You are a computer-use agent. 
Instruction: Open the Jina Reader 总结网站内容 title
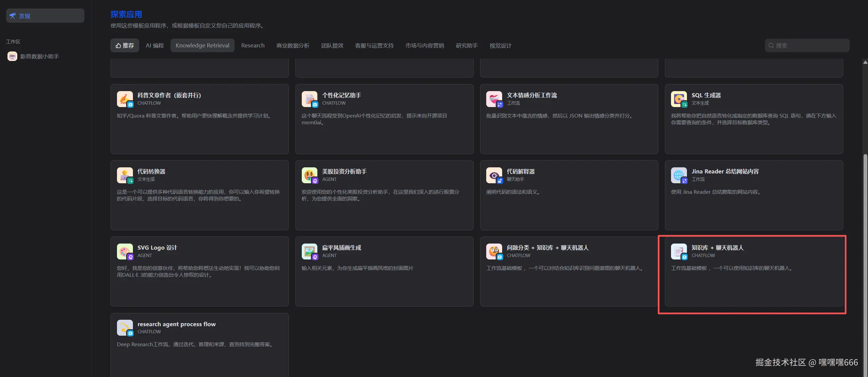point(725,171)
